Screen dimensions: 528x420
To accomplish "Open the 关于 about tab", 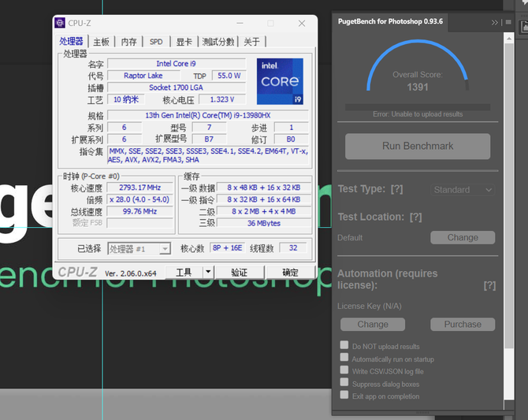I will [x=251, y=42].
